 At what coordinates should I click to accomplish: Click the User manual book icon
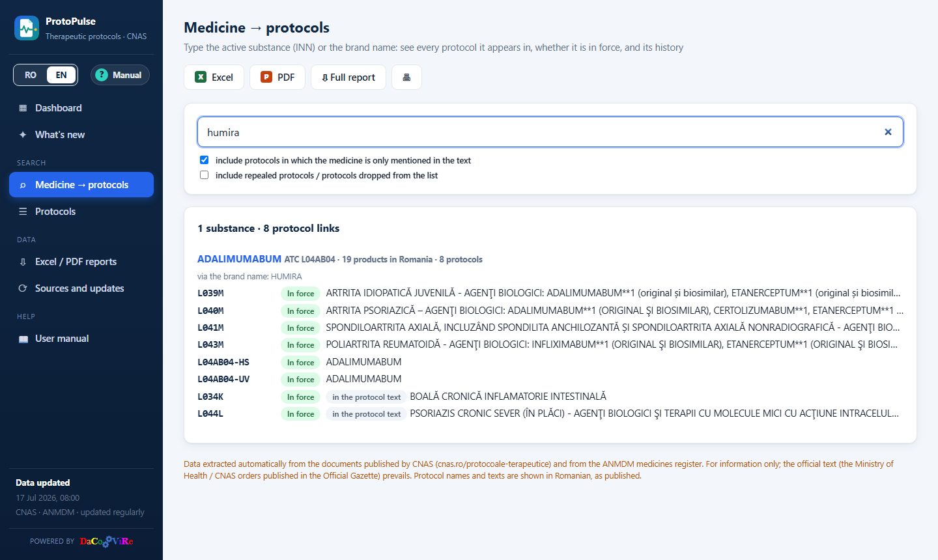point(23,339)
